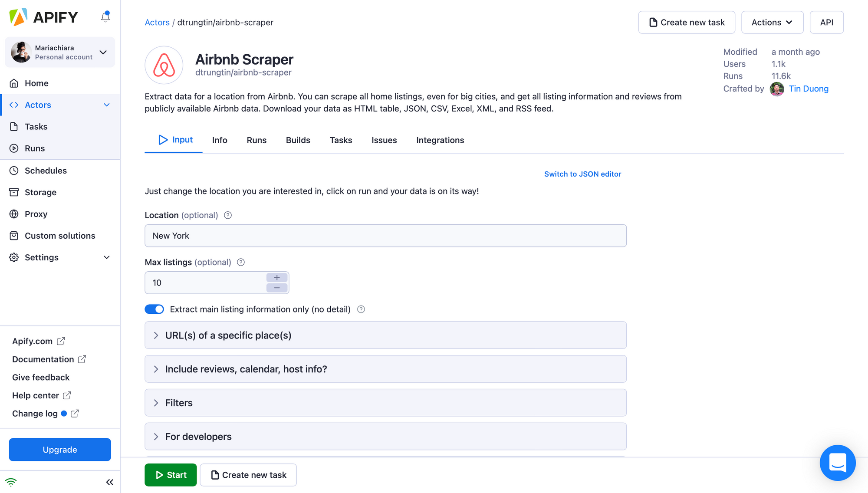The height and width of the screenshot is (493, 868).
Task: Click the Actors breadcrumb link
Action: [157, 22]
